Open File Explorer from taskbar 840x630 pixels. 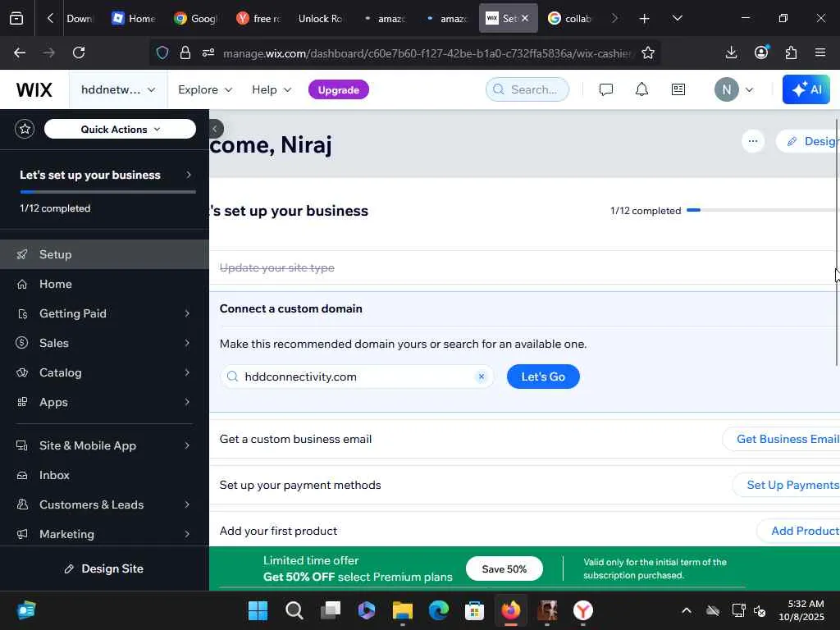coord(402,610)
